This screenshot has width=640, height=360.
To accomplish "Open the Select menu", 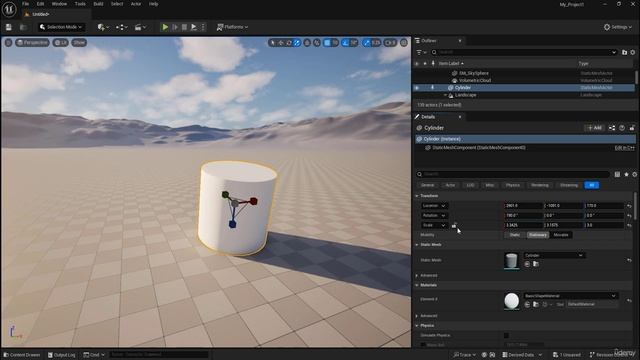I will [x=117, y=4].
